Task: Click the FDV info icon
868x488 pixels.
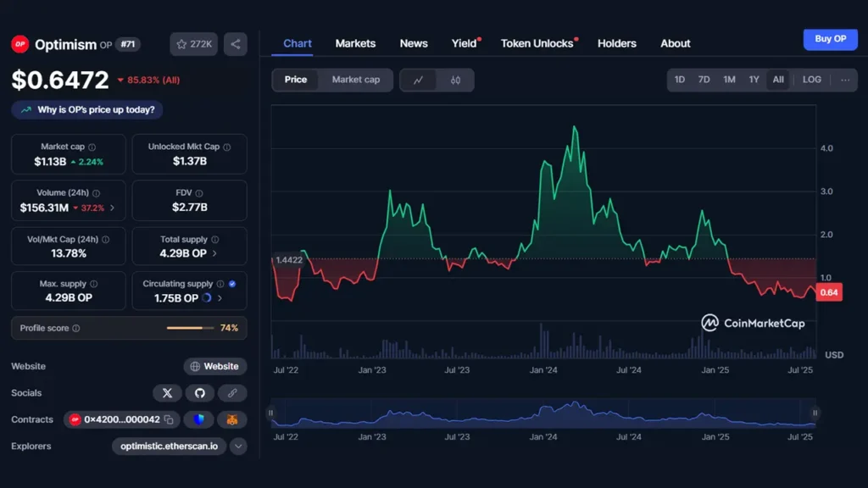Action: [x=199, y=193]
